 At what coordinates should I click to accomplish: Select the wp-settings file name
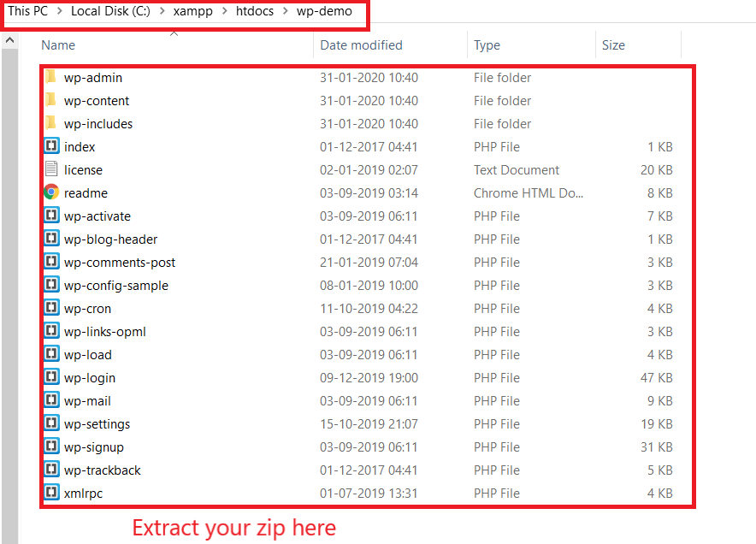(97, 425)
